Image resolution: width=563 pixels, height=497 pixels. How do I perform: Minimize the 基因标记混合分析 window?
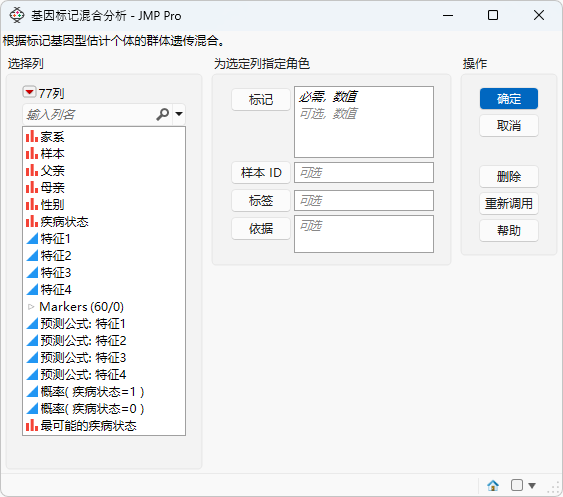point(448,15)
